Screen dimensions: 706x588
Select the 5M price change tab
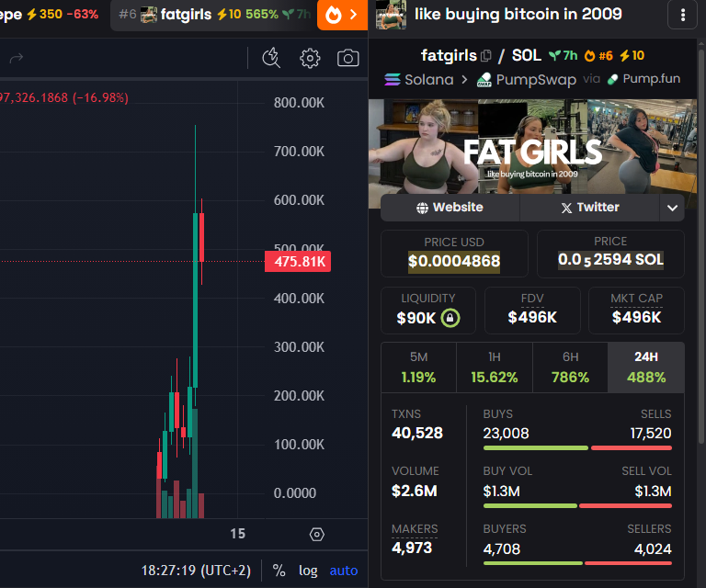[418, 367]
